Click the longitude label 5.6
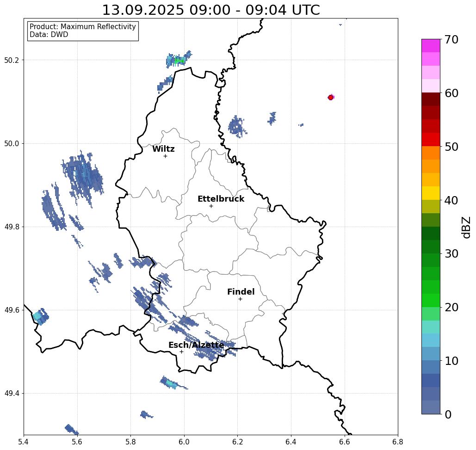 (x=77, y=442)
